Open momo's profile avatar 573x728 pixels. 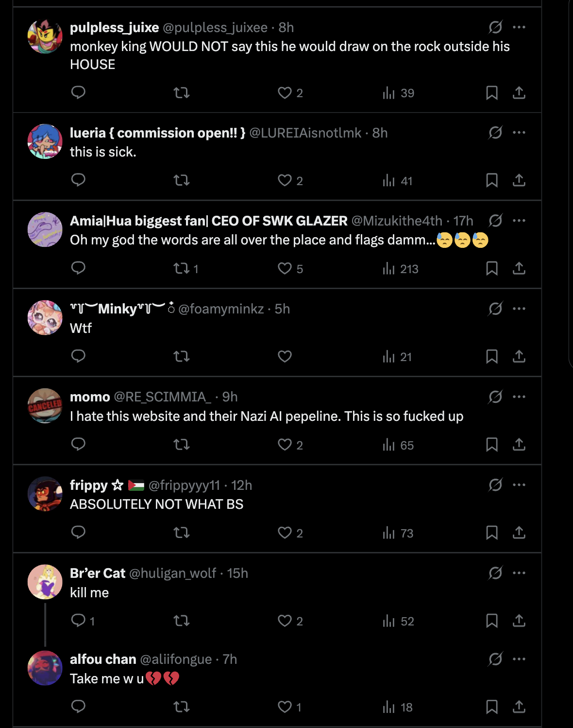point(45,406)
